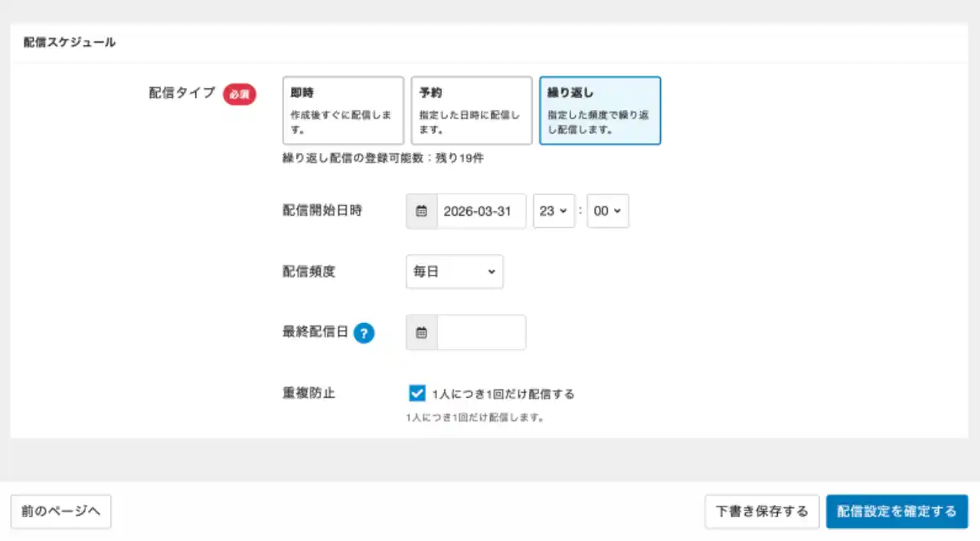Click the calendar icon for 最終配信日

[x=421, y=333]
